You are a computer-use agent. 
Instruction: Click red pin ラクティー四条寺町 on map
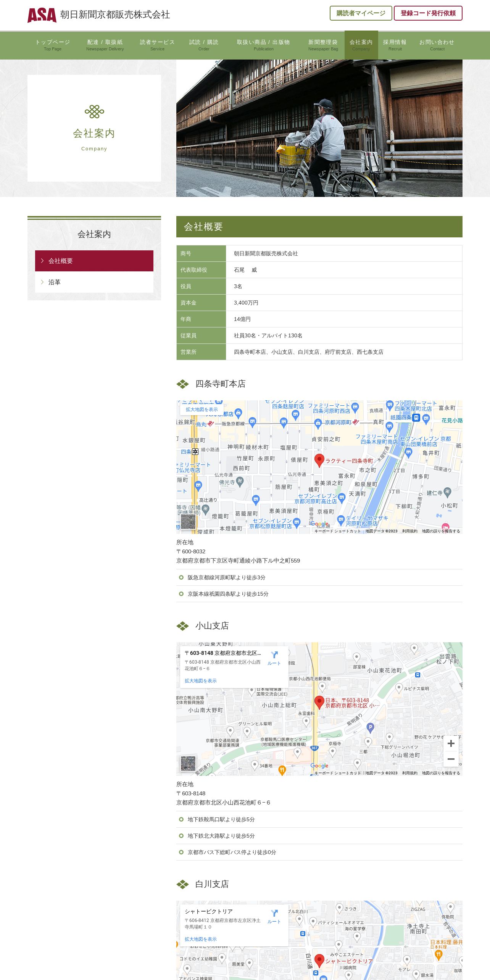319,461
